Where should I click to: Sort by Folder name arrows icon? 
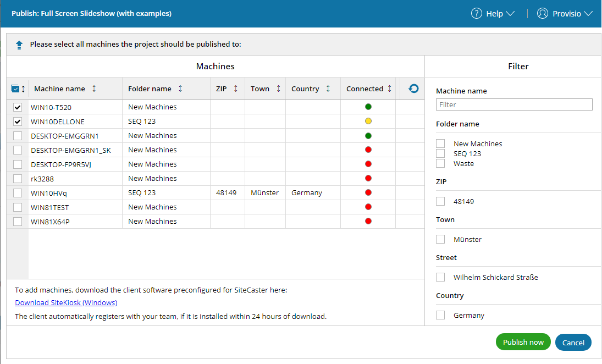click(x=180, y=89)
